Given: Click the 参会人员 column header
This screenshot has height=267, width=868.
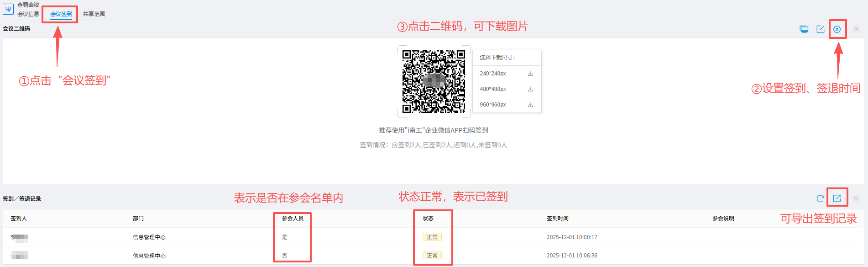Looking at the screenshot, I should click(293, 219).
